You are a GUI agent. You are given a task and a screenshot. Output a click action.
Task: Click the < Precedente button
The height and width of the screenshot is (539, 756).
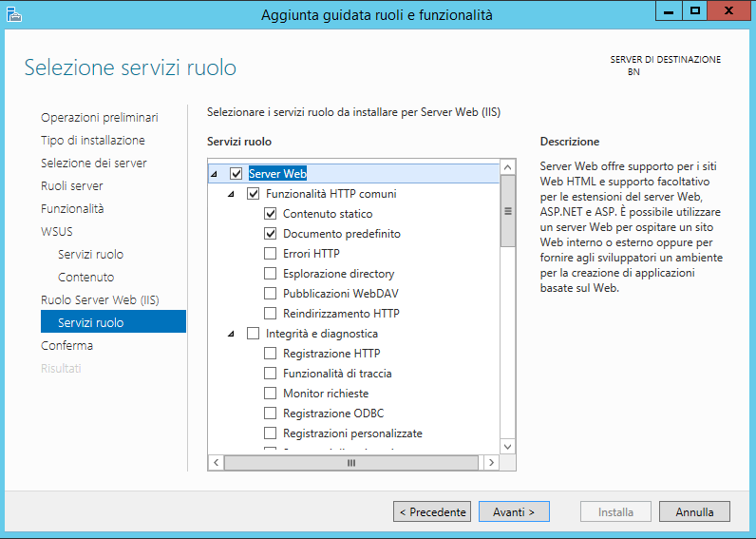[x=432, y=512]
